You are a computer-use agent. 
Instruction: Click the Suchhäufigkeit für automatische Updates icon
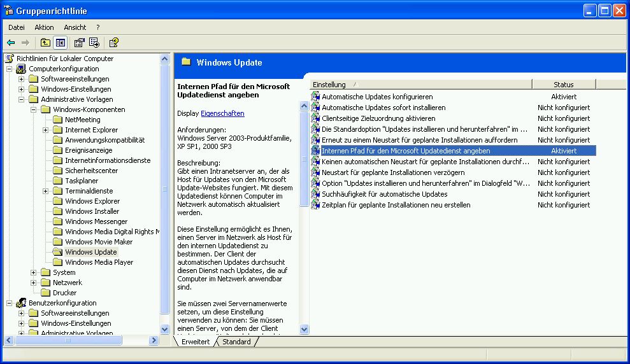tap(315, 194)
